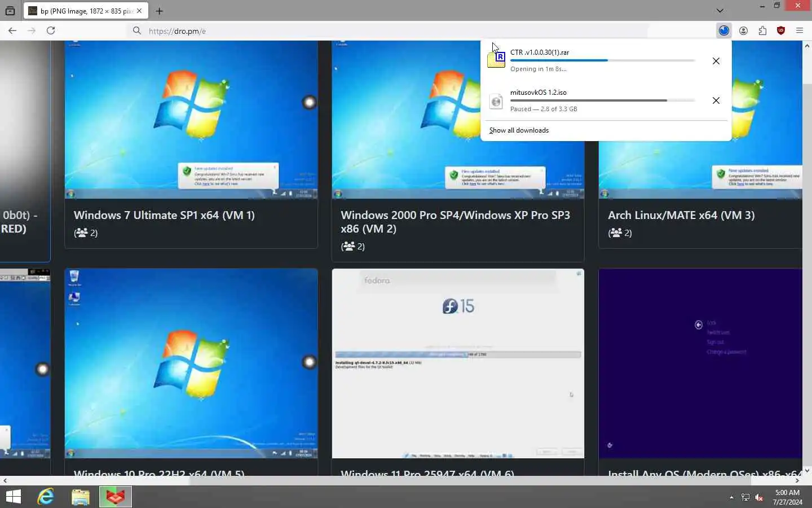812x508 pixels.
Task: Click the CTR rar download progress bar
Action: click(x=602, y=60)
